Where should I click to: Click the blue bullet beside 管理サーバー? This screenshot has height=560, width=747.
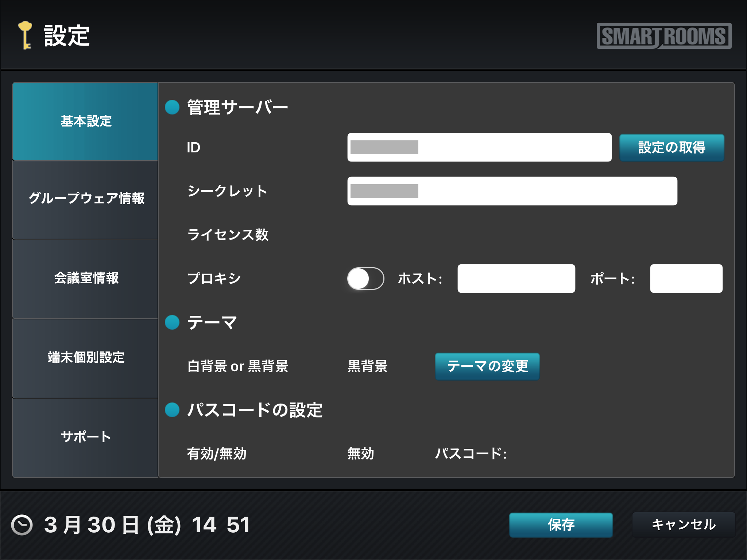[x=172, y=107]
